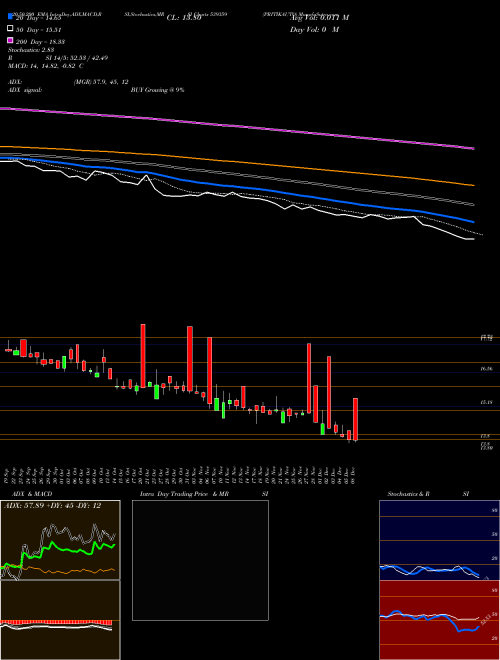500x660 pixels.
Task: Click the 'Day Vol: 0 M' label
Action: pos(315,30)
